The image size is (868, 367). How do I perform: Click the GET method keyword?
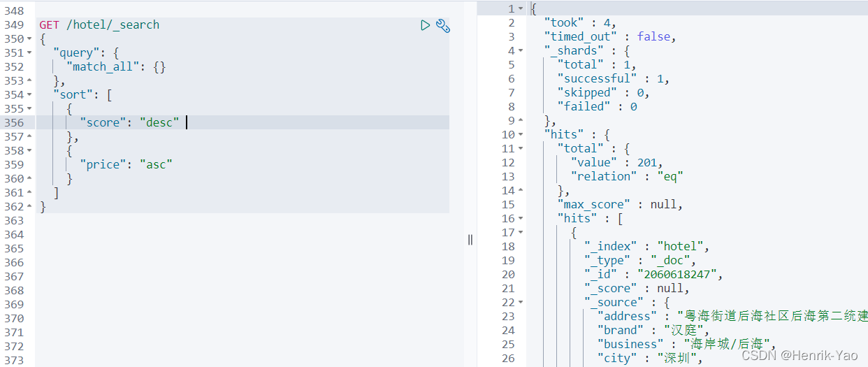[x=50, y=24]
